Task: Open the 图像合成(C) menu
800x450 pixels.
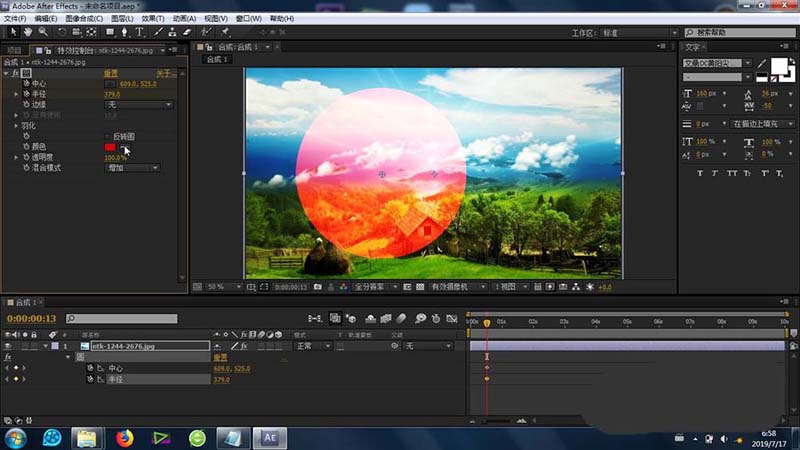Action: tap(83, 18)
